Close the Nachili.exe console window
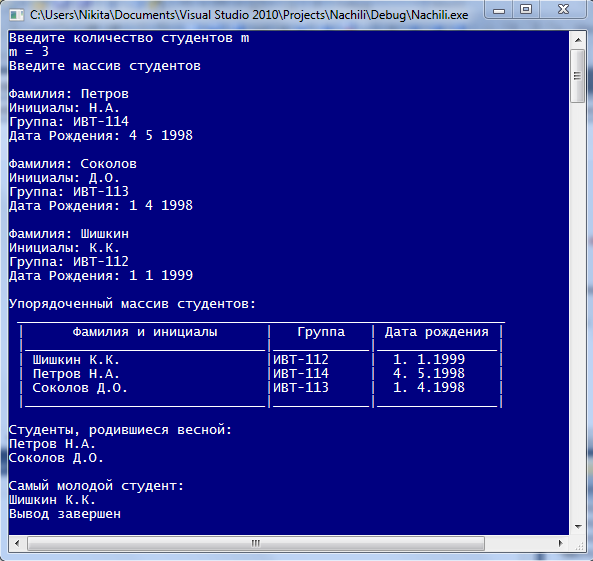Screen dimensions: 593x561 [564, 10]
